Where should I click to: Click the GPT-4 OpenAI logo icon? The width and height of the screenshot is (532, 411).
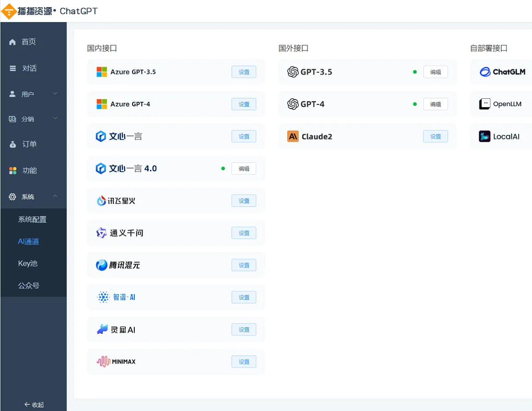pos(293,104)
